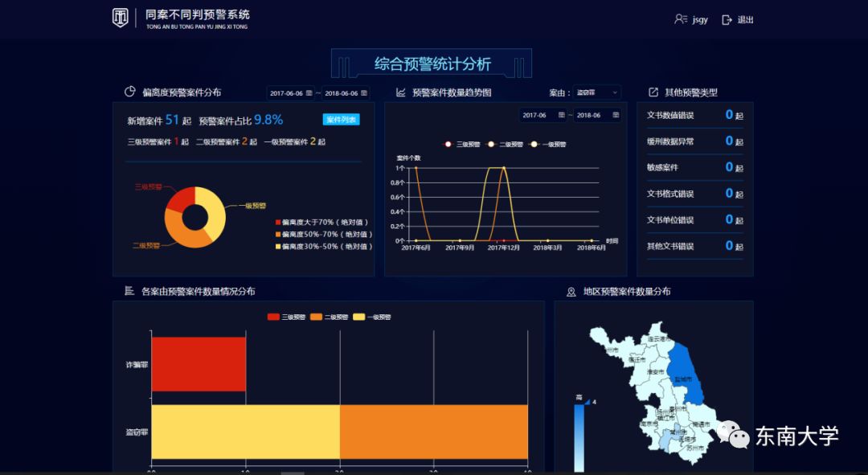Click the 综合预警统计分析 header tab

pos(433,63)
